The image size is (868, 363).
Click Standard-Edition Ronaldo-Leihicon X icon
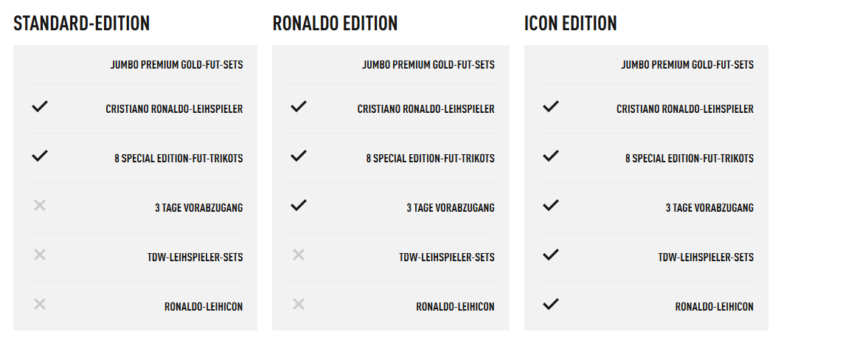40,304
